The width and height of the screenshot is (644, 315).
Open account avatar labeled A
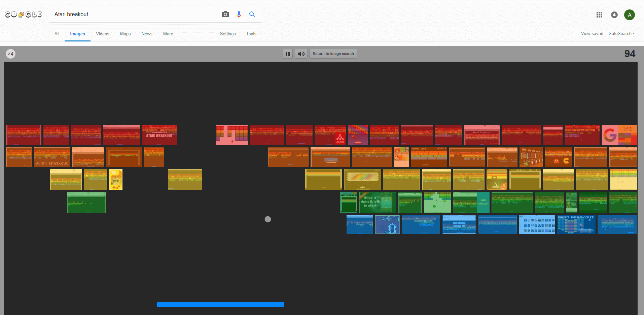pos(630,15)
